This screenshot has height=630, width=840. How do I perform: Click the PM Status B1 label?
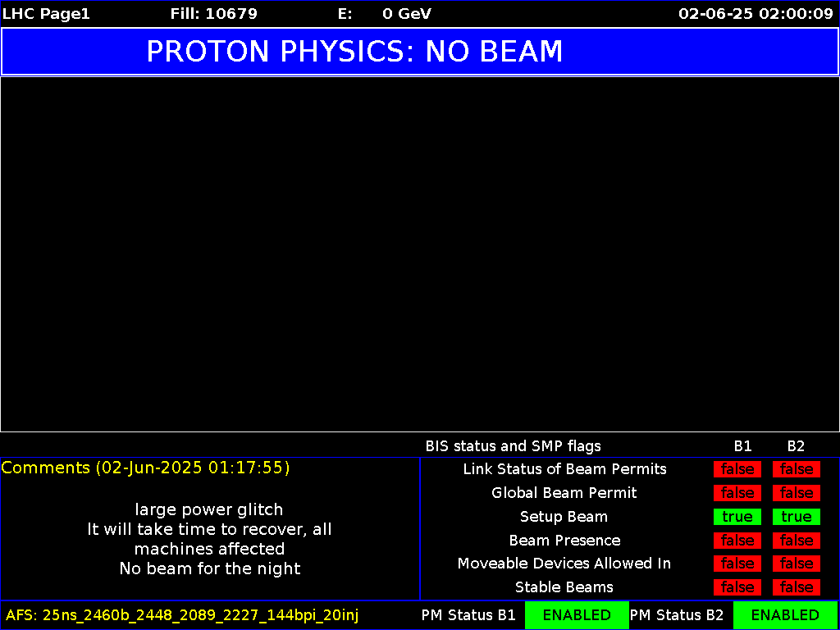click(468, 615)
